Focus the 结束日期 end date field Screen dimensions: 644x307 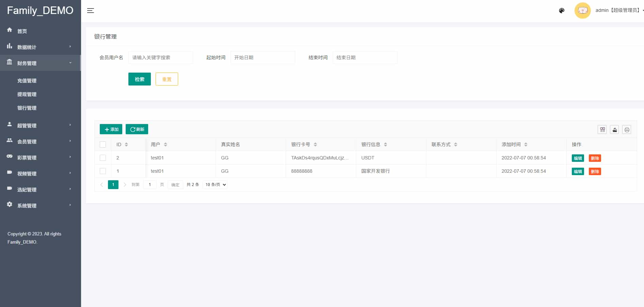365,58
